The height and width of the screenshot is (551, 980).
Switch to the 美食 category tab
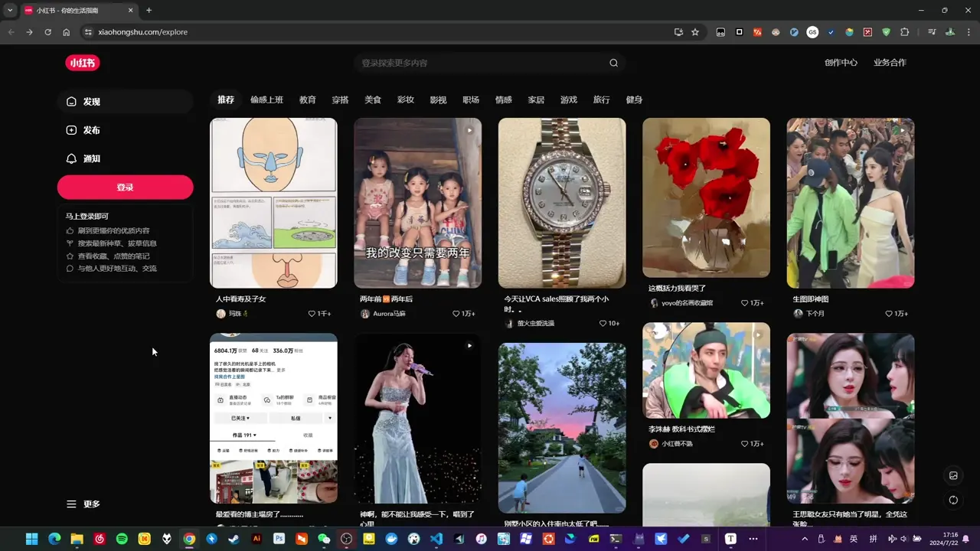tap(373, 99)
